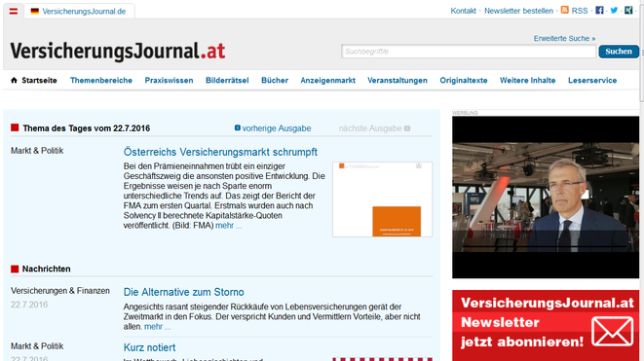Play the advertisement video
Image resolution: width=644 pixels, height=361 pixels.
tap(546, 198)
